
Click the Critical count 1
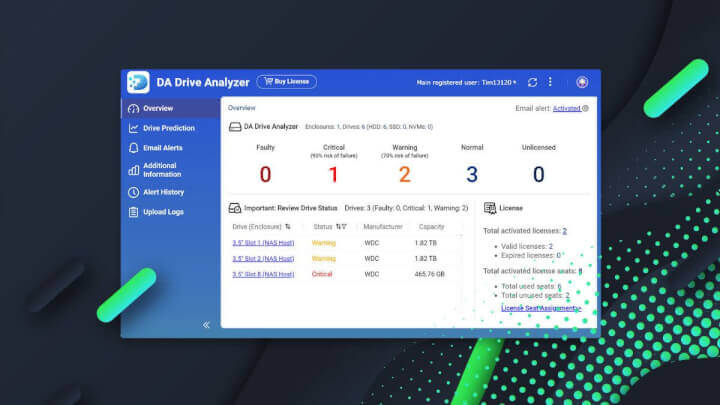(333, 174)
